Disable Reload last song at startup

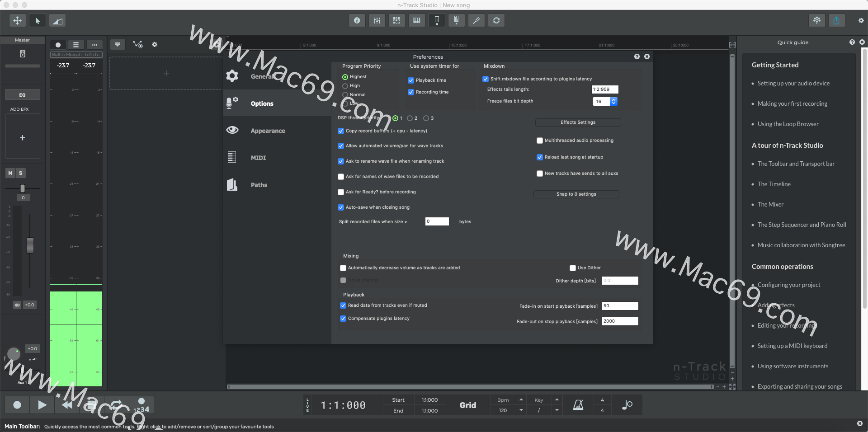coord(540,157)
